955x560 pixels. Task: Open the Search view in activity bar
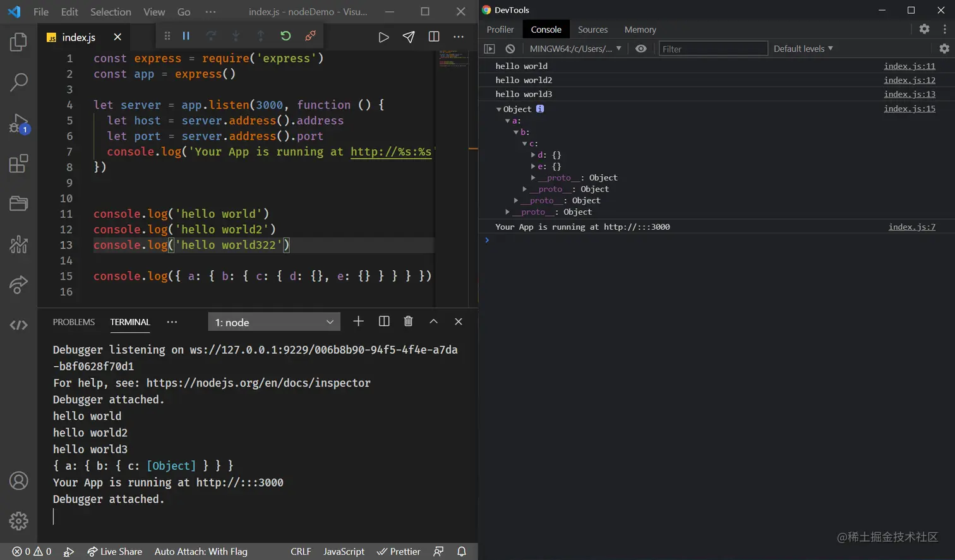[19, 82]
